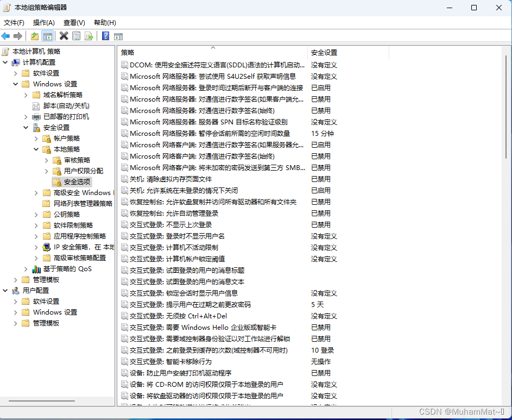Click the policy icon for 交互式登录: 不显示上次登录
The image size is (512, 420).
click(x=124, y=225)
